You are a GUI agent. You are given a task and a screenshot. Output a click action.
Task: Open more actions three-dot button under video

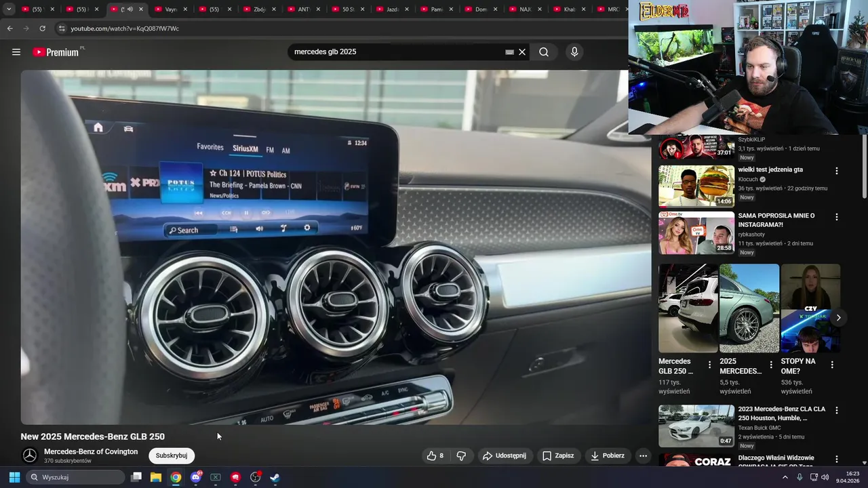[x=643, y=455]
